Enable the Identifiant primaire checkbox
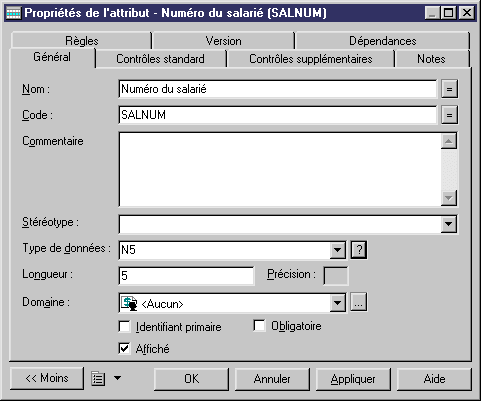This screenshot has width=481, height=401. (124, 327)
